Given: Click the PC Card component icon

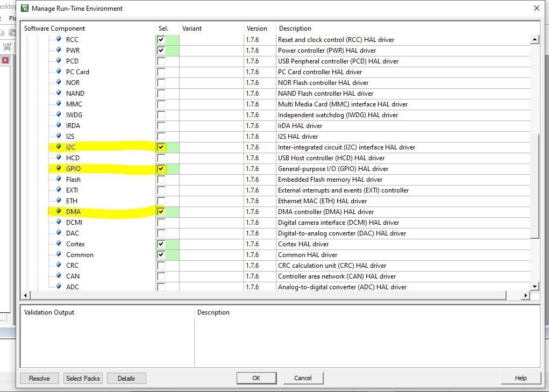Looking at the screenshot, I should pyautogui.click(x=59, y=72).
